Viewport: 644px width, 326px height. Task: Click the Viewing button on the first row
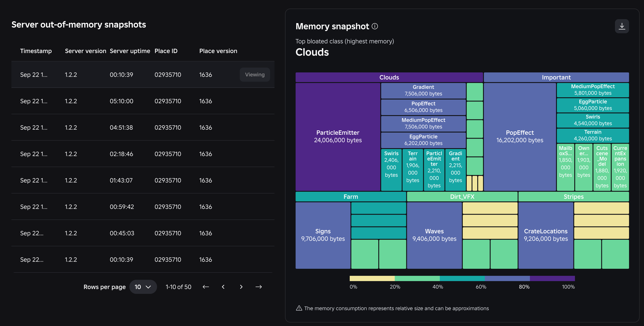click(x=254, y=75)
